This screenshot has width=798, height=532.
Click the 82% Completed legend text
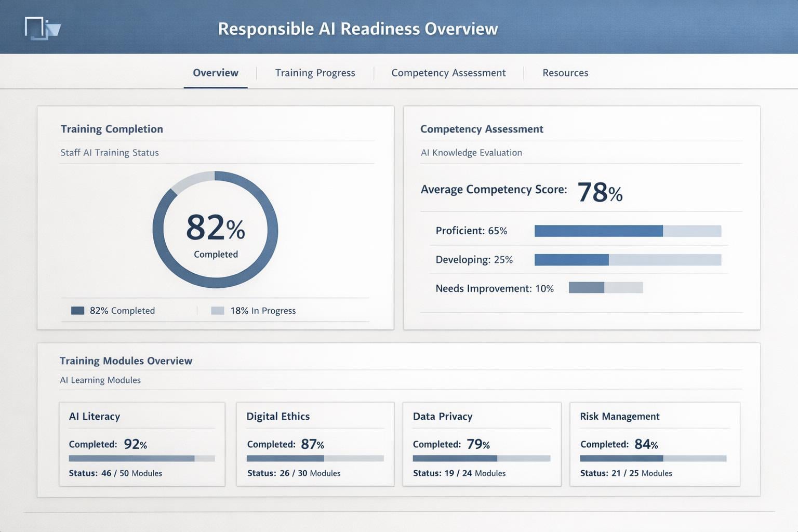coord(122,311)
